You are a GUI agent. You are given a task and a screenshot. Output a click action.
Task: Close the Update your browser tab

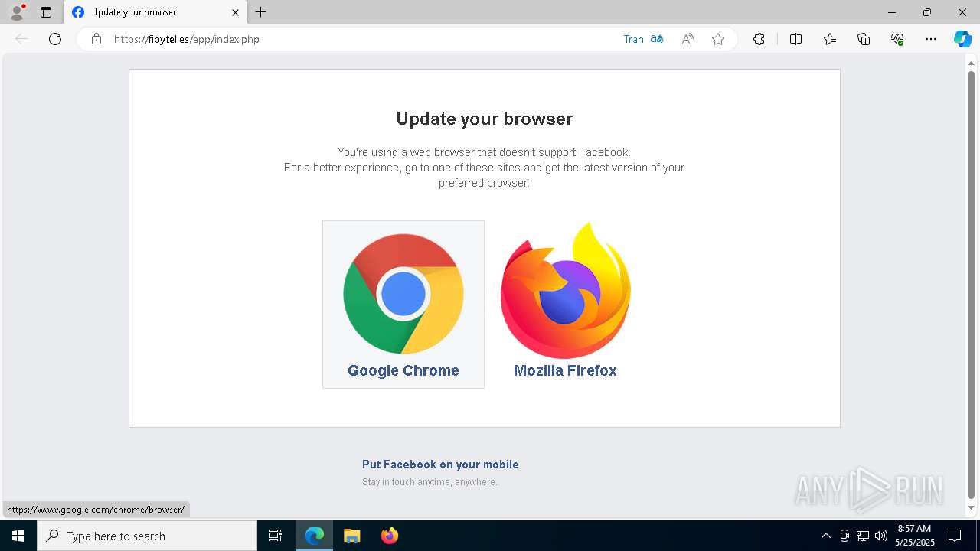tap(235, 12)
